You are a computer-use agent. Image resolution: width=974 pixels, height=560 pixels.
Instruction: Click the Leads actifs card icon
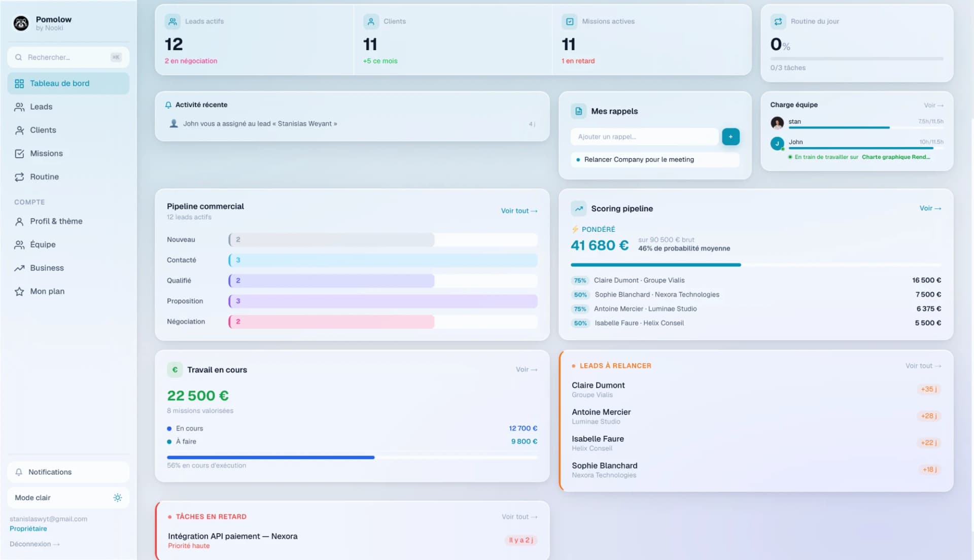pos(172,21)
